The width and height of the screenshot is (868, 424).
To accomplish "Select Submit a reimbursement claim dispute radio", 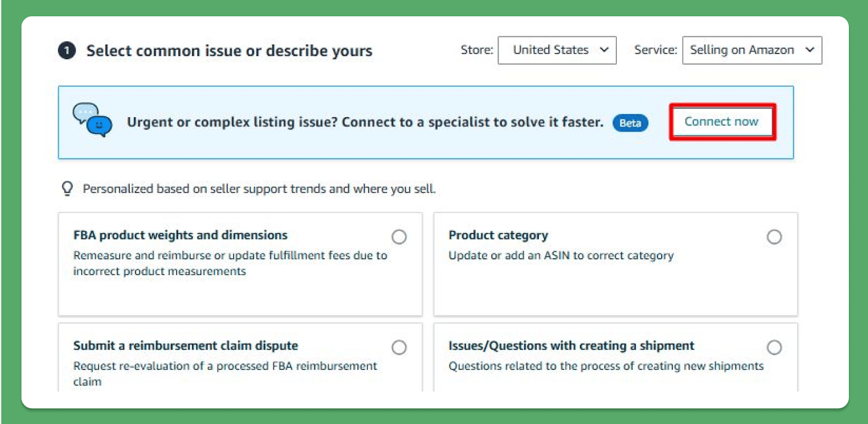I will click(x=399, y=347).
